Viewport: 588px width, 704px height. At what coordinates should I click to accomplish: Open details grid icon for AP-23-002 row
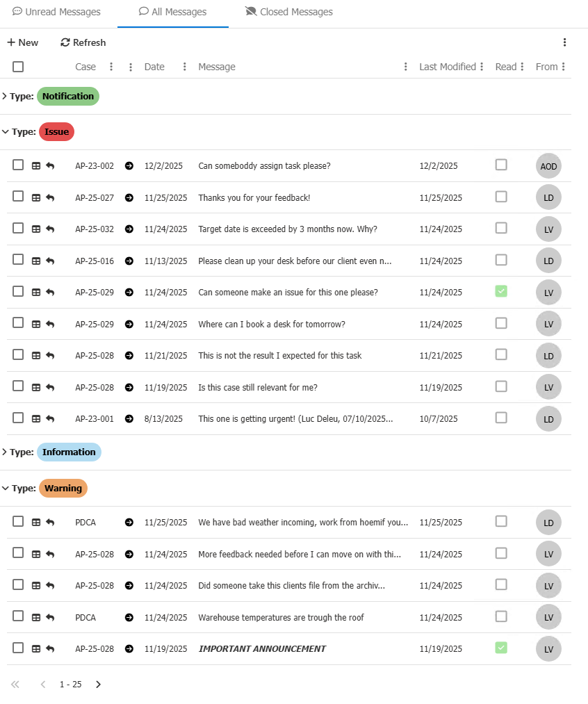(36, 166)
